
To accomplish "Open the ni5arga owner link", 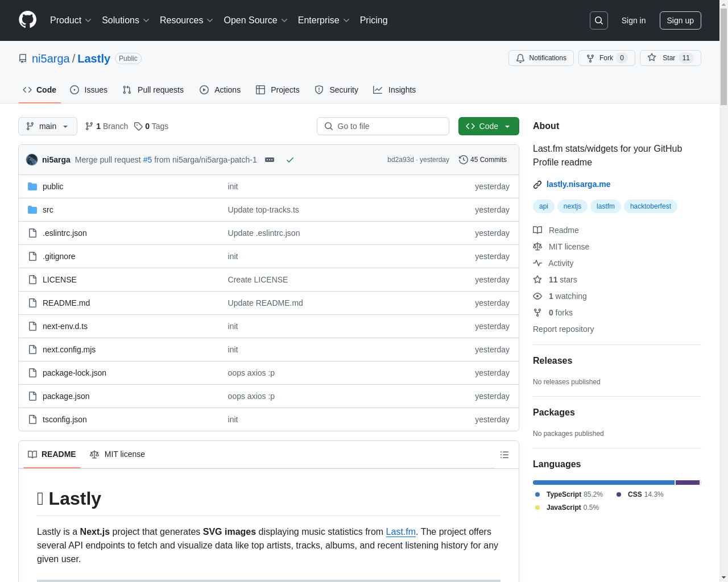I will (51, 59).
